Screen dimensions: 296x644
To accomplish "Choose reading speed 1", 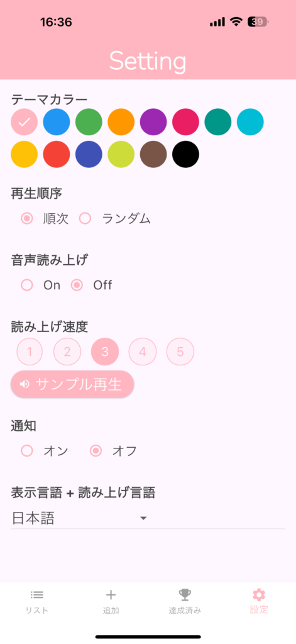I will point(30,352).
